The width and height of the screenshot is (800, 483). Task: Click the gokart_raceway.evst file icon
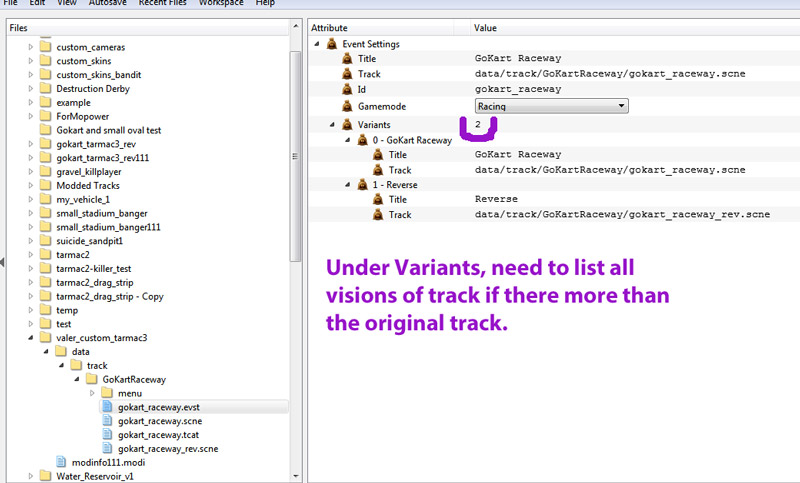[107, 406]
